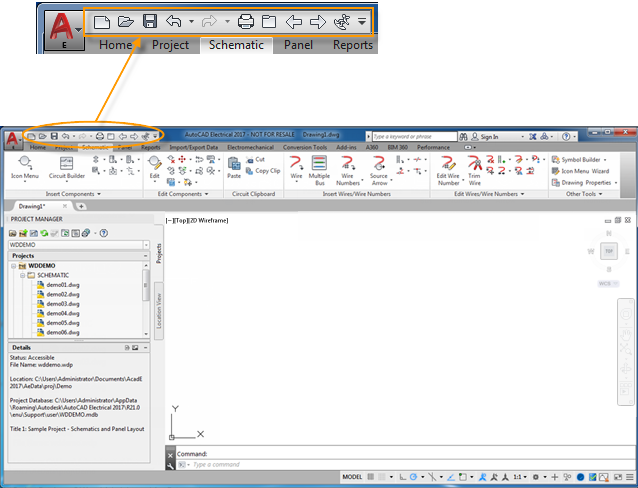Viewport: 638px width, 488px height.
Task: Select the Drawing1* file tab
Action: click(x=41, y=206)
